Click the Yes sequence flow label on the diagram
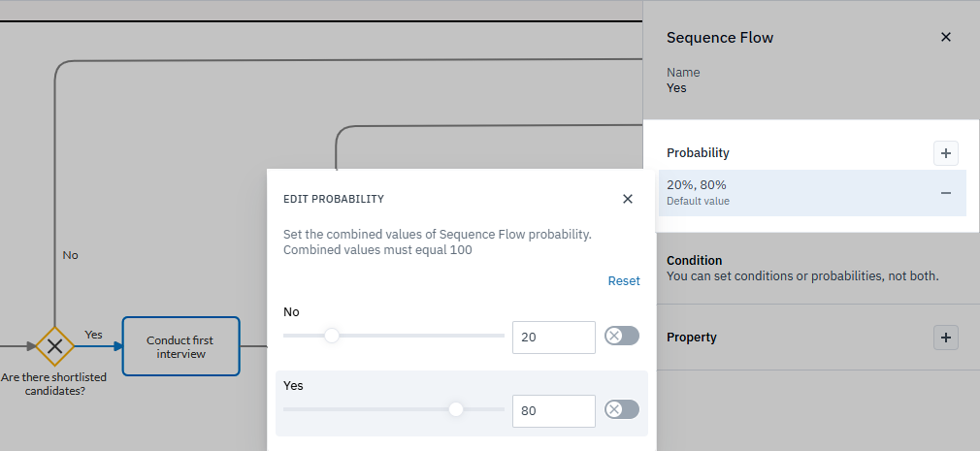Viewport: 980px width, 451px height. pyautogui.click(x=94, y=335)
